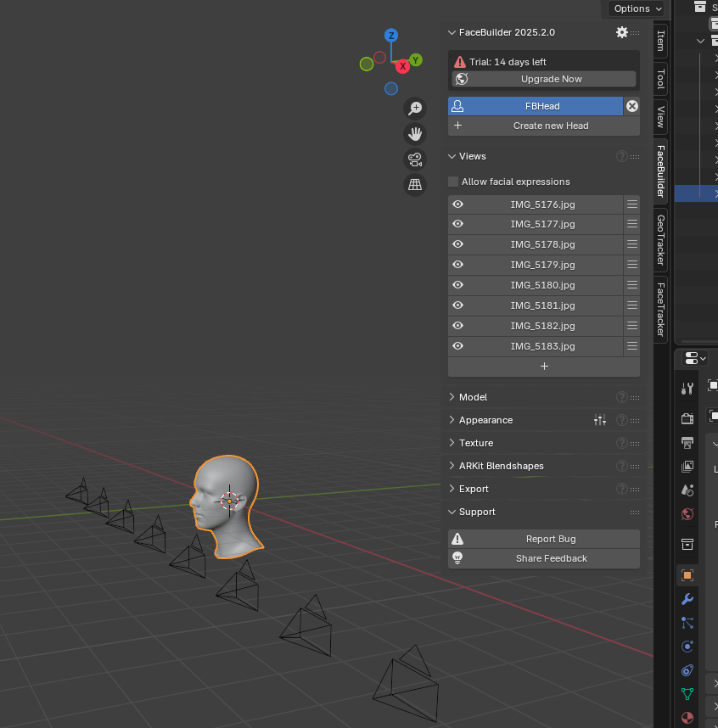The height and width of the screenshot is (728, 718).
Task: Open the Modifiers wrench properties tab
Action: click(687, 599)
